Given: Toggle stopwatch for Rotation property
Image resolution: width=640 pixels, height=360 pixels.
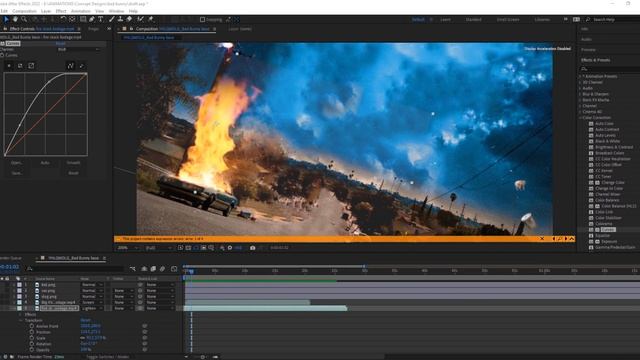Looking at the screenshot, I should [32, 344].
